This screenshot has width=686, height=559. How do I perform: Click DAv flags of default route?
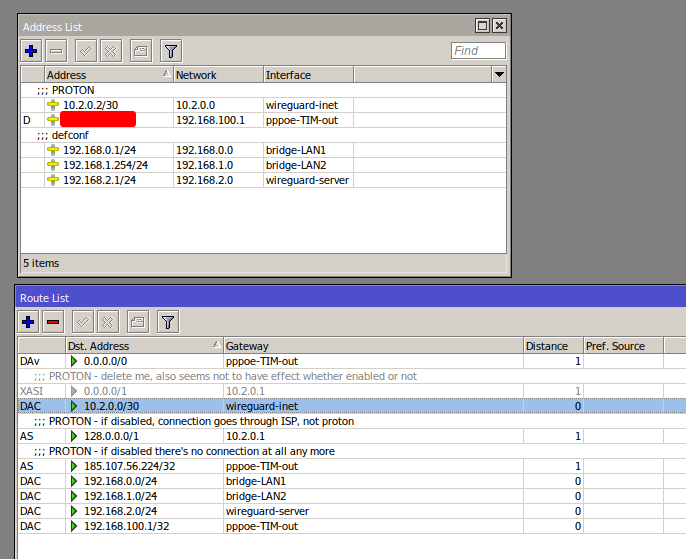click(30, 361)
